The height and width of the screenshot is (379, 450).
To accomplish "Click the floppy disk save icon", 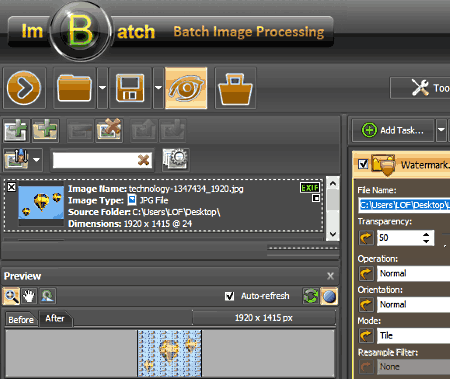I will (x=130, y=88).
